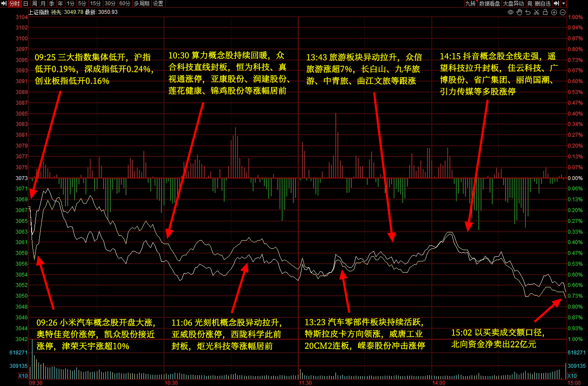Zoom out with the minus icon
The image size is (588, 386).
562,12
